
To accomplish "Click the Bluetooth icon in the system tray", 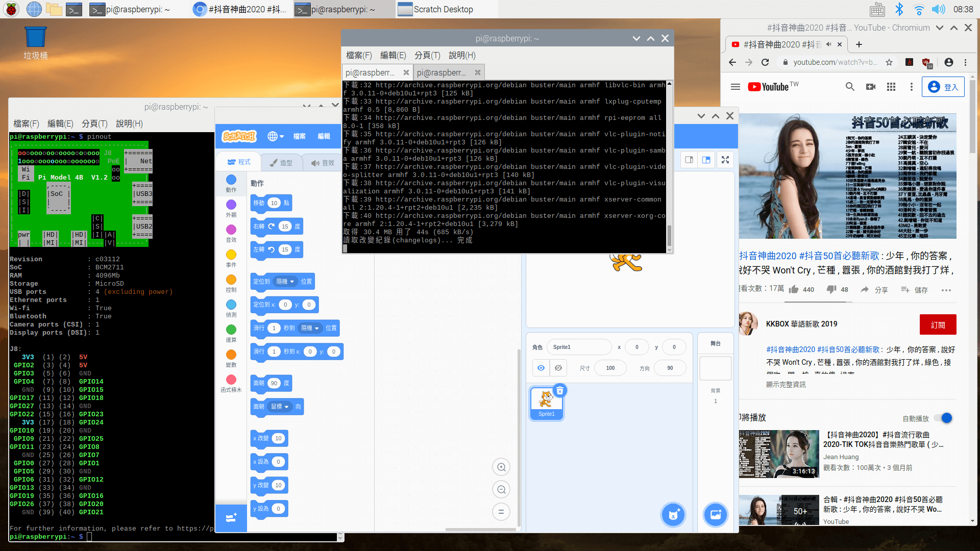I will click(x=900, y=9).
